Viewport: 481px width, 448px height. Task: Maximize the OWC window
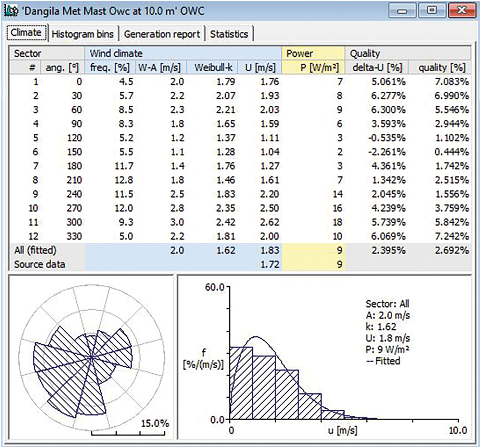pos(432,11)
